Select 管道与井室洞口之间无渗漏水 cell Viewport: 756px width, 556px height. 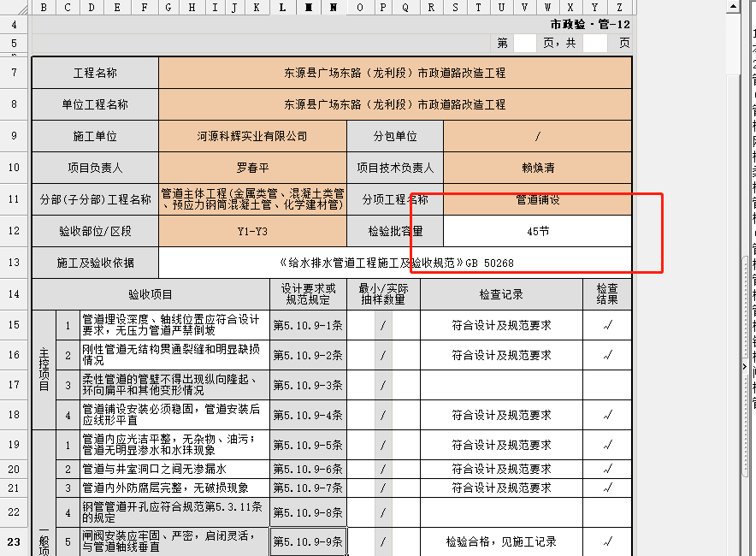pyautogui.click(x=174, y=470)
